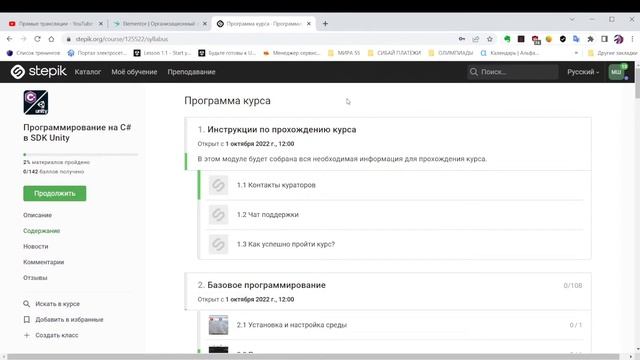Open ОЛИМПИАДЫ bookmarks folder
Image resolution: width=640 pixels, height=360 pixels.
(451, 53)
